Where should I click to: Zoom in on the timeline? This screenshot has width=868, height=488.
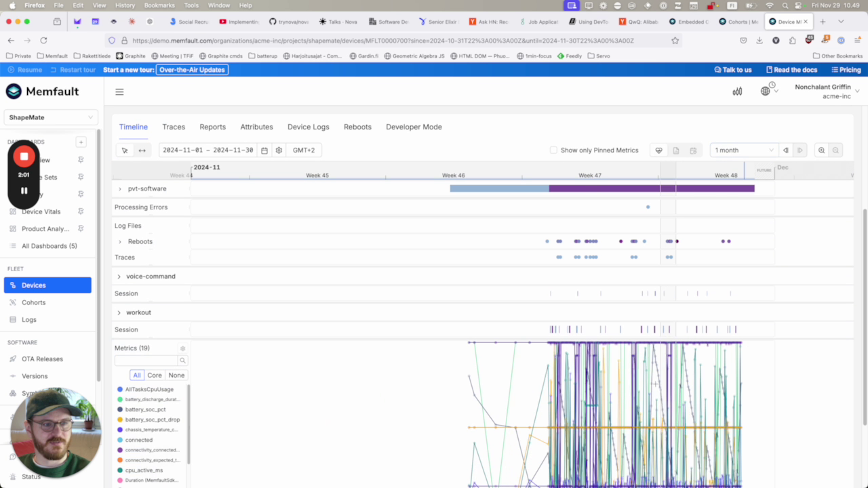821,150
